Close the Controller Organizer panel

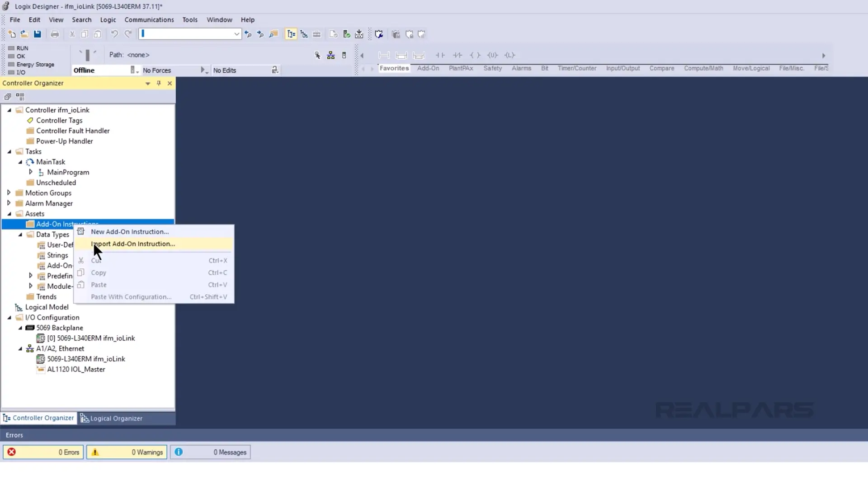click(170, 83)
